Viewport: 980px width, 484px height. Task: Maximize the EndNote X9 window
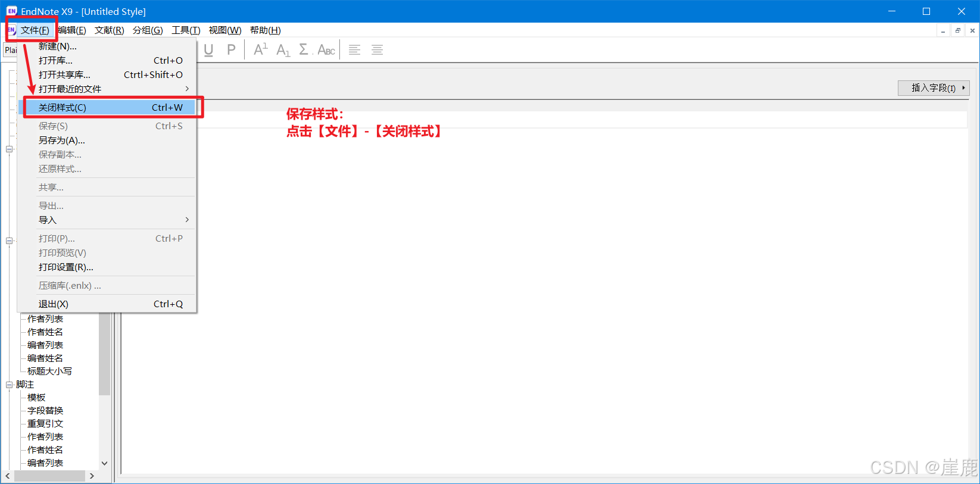click(926, 11)
